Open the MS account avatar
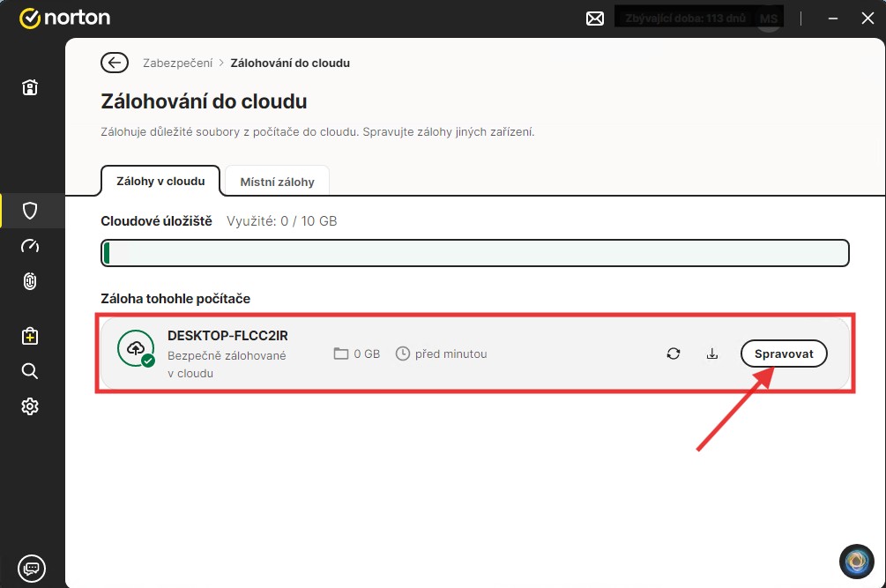886x588 pixels. click(x=769, y=19)
